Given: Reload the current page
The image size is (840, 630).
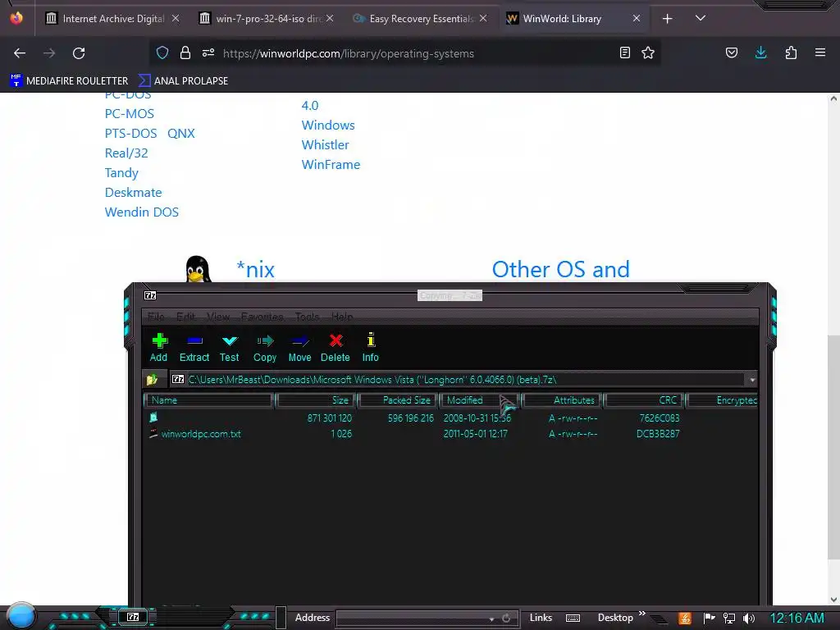Looking at the screenshot, I should click(79, 53).
